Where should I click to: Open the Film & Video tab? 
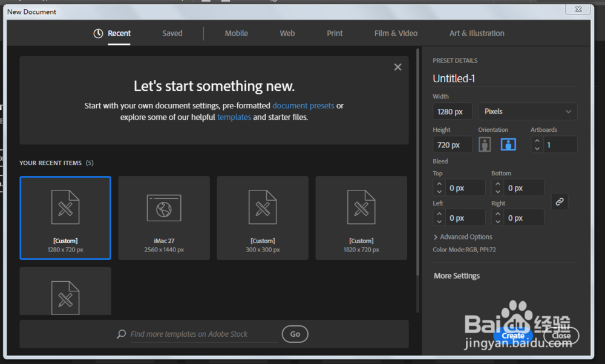click(x=396, y=33)
